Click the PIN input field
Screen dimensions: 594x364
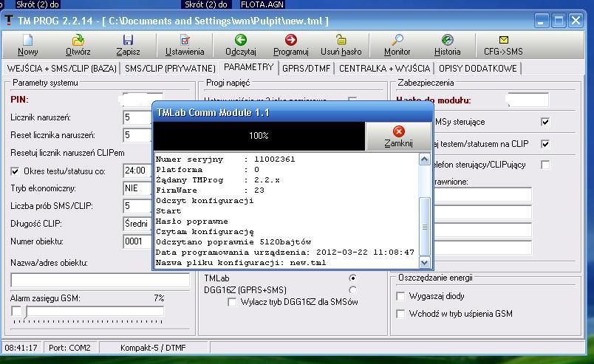[141, 100]
